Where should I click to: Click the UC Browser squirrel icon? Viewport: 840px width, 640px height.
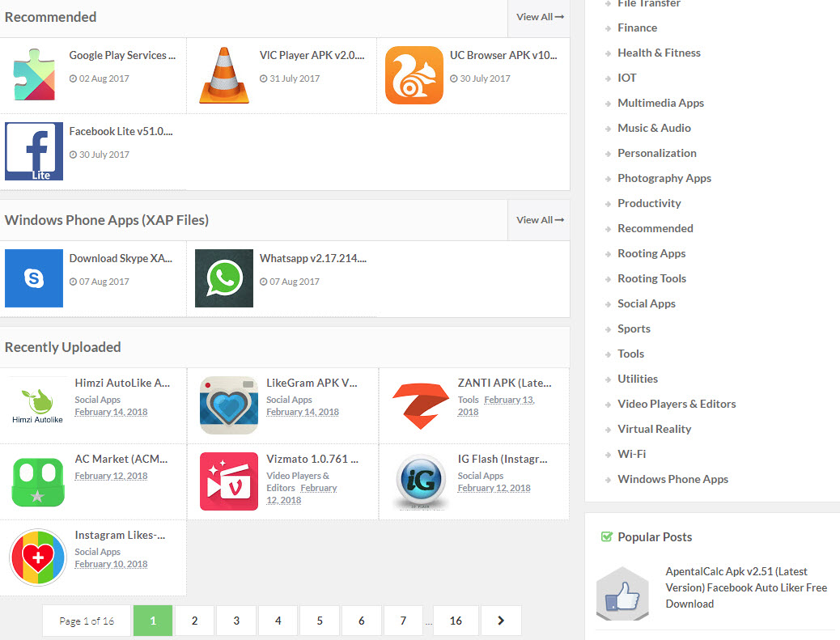coord(414,75)
